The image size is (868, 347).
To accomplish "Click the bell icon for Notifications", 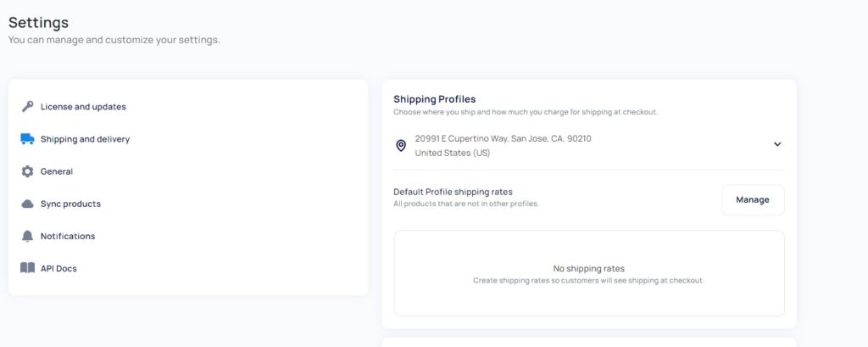I will (27, 236).
